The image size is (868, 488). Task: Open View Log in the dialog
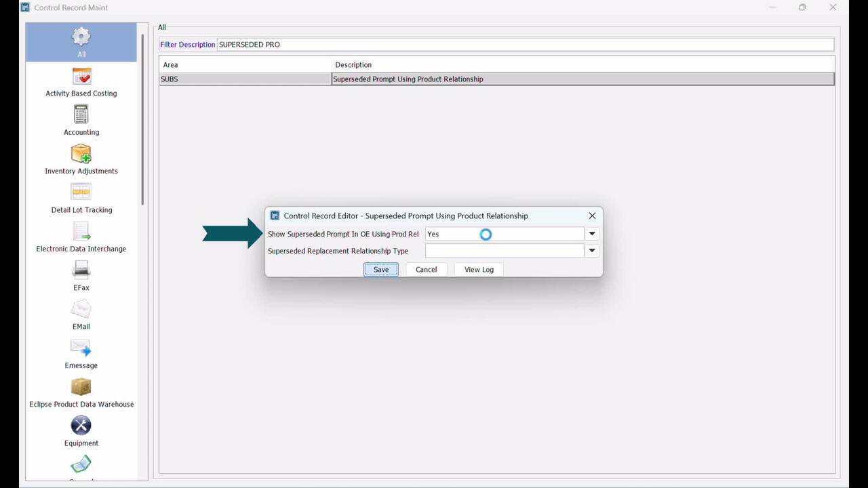[479, 270]
